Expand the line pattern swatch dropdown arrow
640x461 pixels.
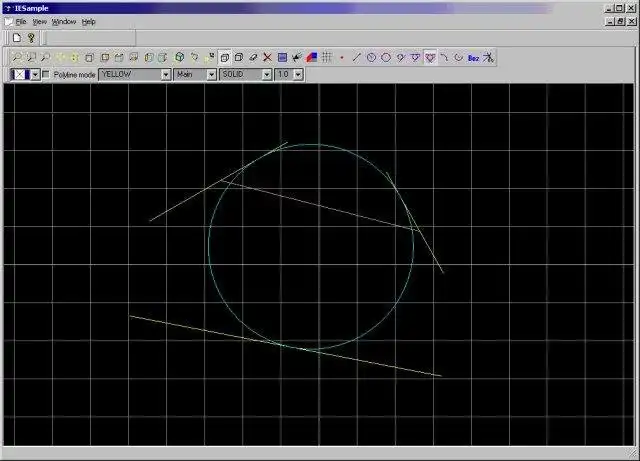tap(36, 75)
